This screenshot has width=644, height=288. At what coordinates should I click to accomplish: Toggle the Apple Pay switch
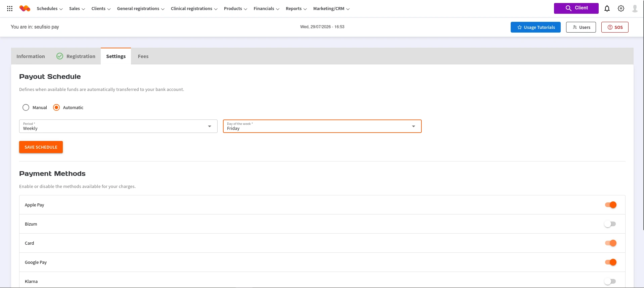610,205
